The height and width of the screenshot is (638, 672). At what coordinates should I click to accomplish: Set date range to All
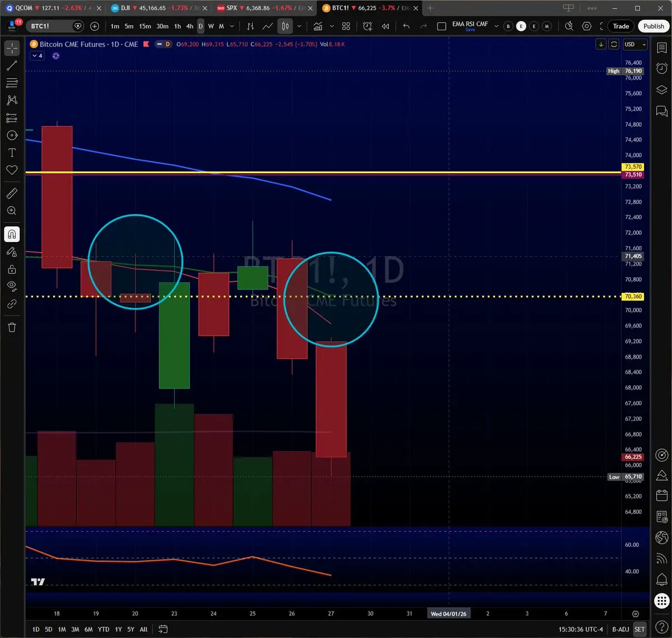coord(143,630)
